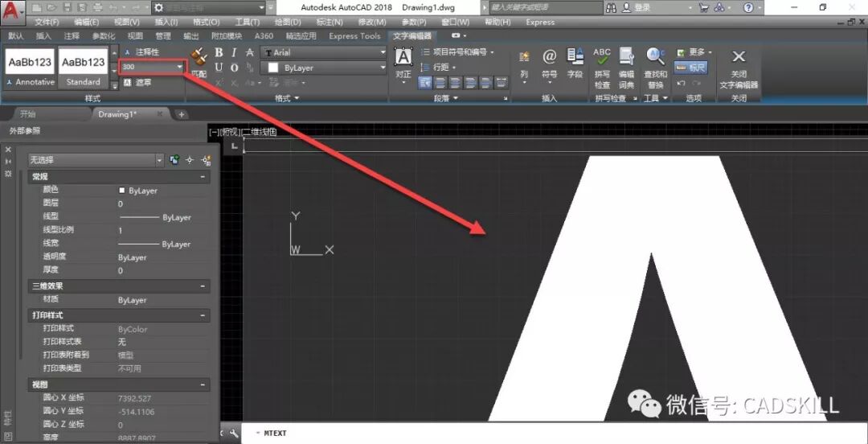Toggle PICKADD icon in Properties palette
This screenshot has width=868, height=444.
tap(174, 160)
